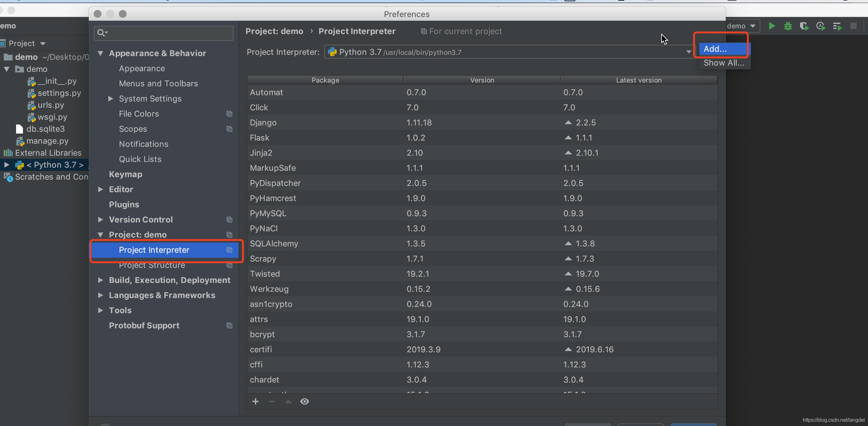
Task: Click the Debug bug icon in toolbar
Action: tap(788, 26)
